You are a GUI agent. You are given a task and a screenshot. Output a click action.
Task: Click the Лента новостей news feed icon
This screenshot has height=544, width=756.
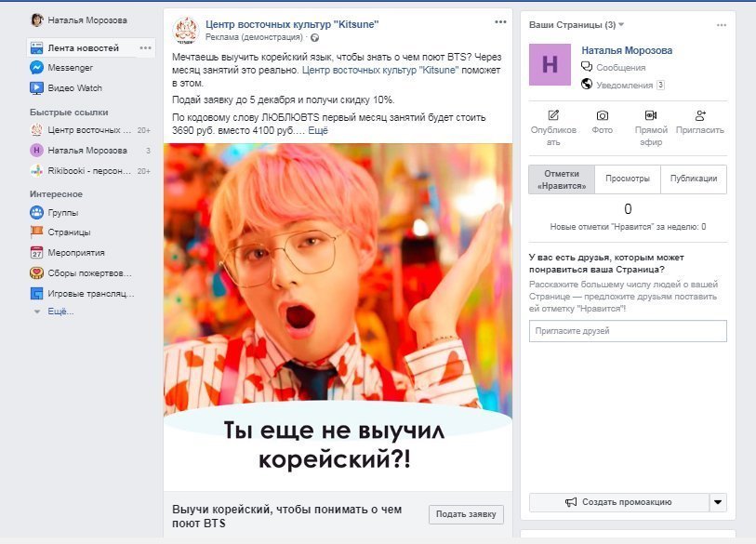pos(36,47)
